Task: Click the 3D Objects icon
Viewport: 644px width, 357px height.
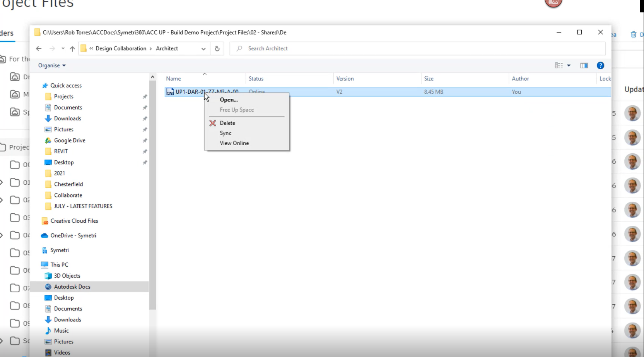Action: point(48,276)
